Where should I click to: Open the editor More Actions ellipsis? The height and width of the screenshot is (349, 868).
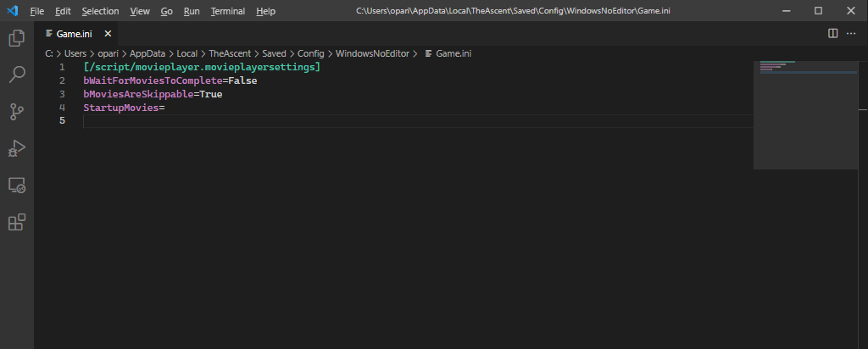(x=851, y=33)
